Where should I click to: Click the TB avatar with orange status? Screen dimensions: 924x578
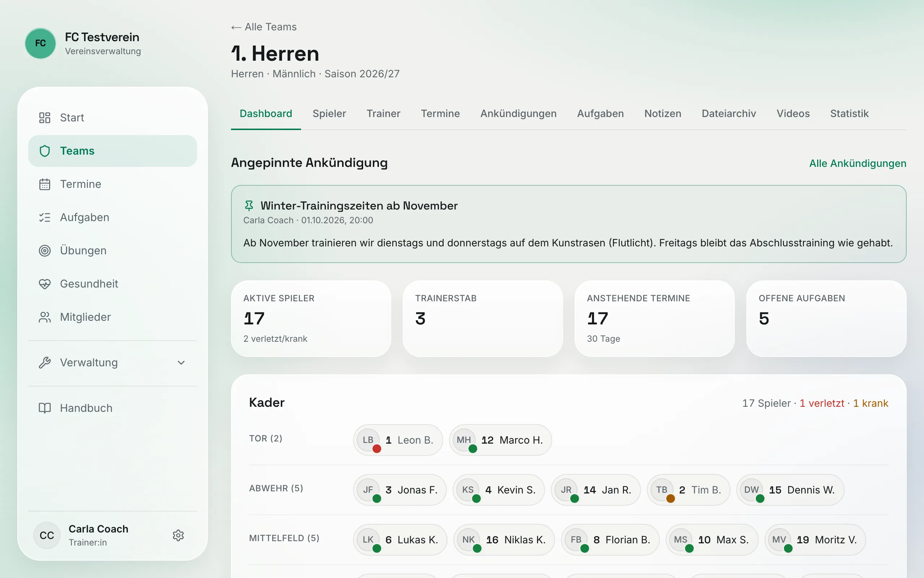pos(662,490)
